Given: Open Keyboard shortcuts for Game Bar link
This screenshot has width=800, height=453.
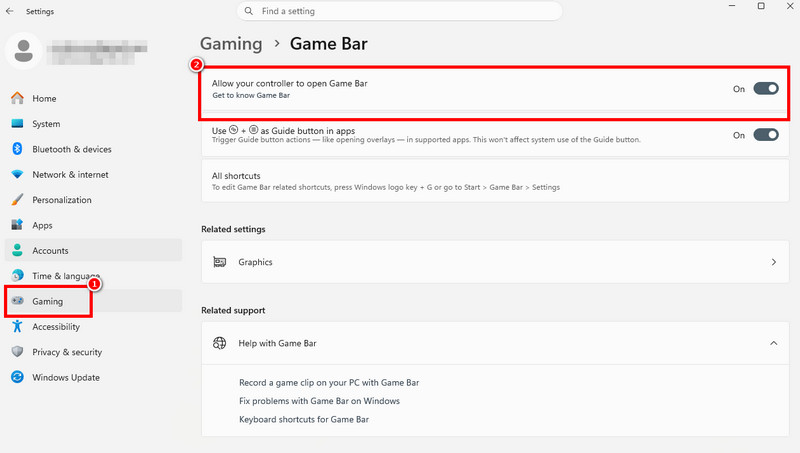Looking at the screenshot, I should pyautogui.click(x=304, y=419).
